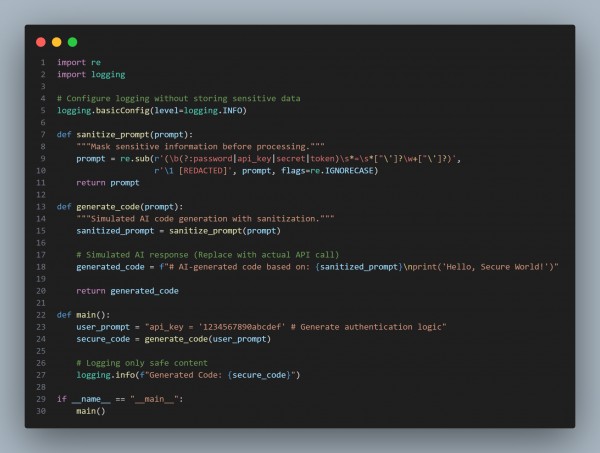
Task: Click line number 30 in gutter
Action: tap(41, 411)
